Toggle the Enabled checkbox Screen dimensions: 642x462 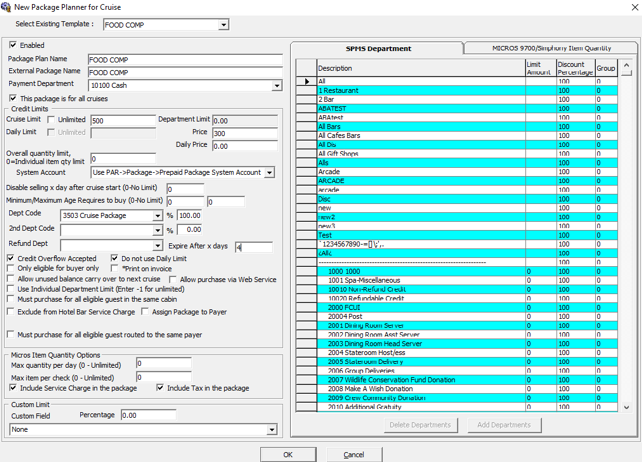pyautogui.click(x=13, y=45)
